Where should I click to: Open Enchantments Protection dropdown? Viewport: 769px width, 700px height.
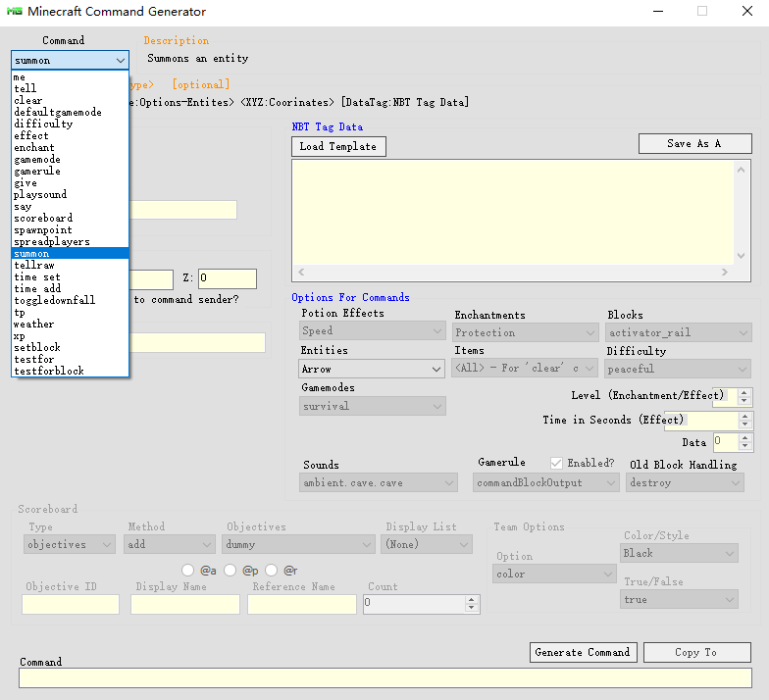pyautogui.click(x=526, y=332)
